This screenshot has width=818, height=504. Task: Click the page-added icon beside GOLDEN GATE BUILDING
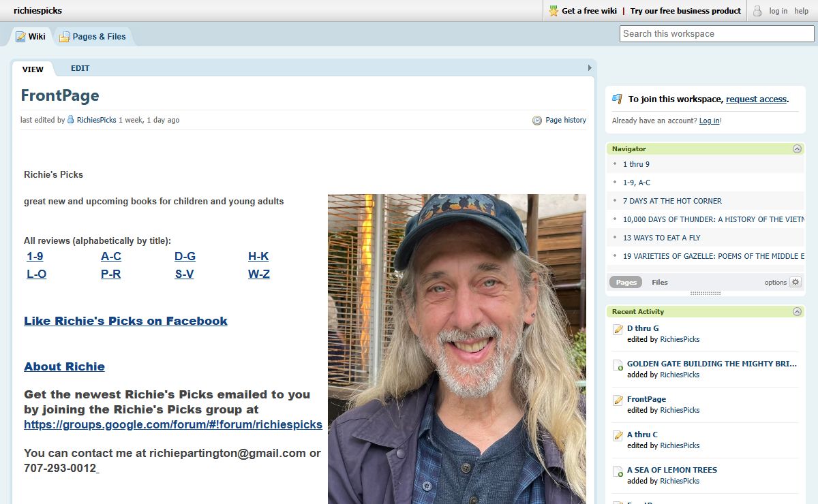[x=618, y=365]
